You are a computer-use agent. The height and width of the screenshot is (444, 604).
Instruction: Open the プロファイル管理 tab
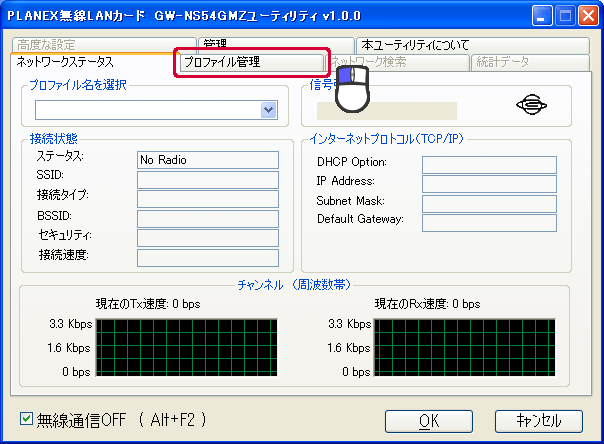coord(252,62)
